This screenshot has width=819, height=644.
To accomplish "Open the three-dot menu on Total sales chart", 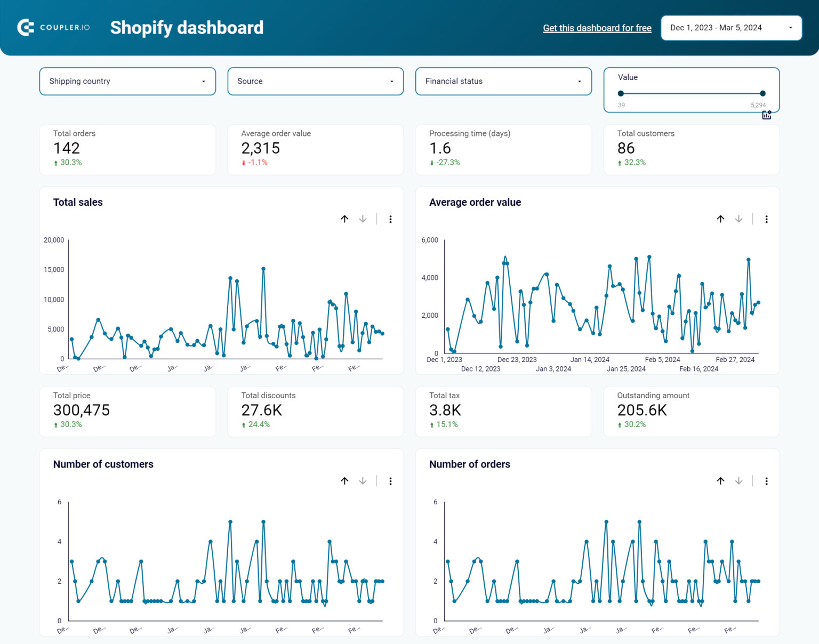I will pyautogui.click(x=391, y=219).
